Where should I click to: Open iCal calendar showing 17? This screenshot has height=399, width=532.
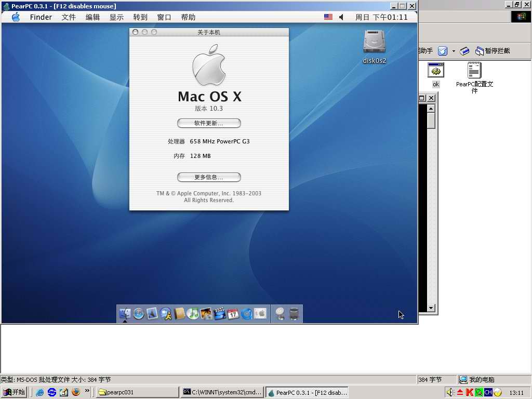[x=233, y=314]
